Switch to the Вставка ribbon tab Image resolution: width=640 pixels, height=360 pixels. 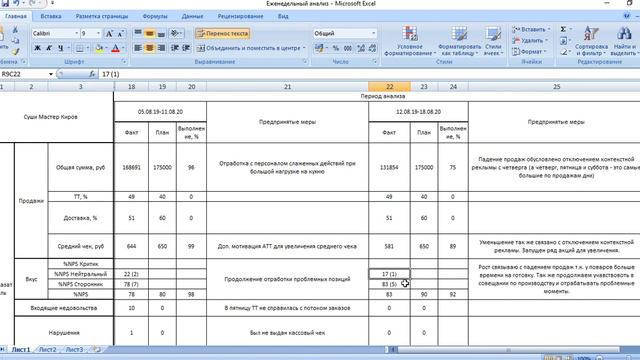coord(51,16)
